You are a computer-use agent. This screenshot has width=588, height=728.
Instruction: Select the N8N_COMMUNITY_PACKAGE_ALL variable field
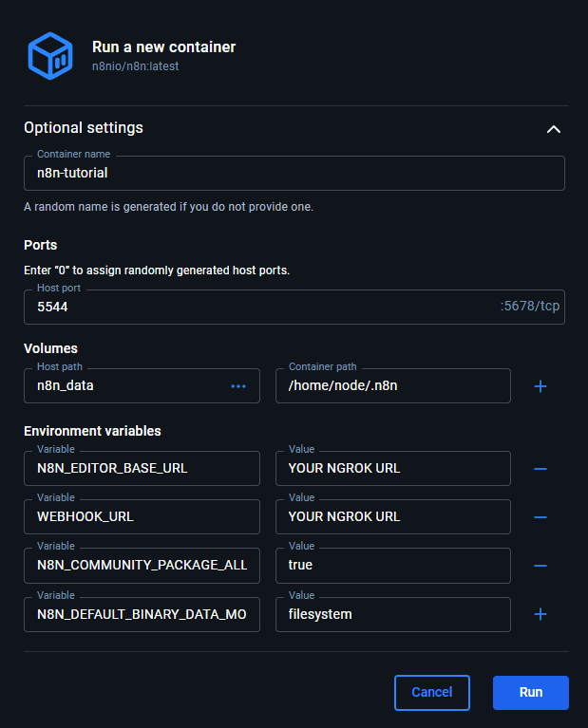(142, 566)
